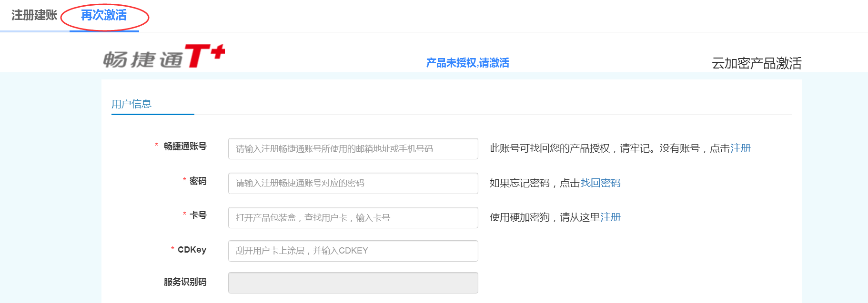Image resolution: width=868 pixels, height=303 pixels.
Task: Follow the 找回密码 link
Action: [x=600, y=183]
